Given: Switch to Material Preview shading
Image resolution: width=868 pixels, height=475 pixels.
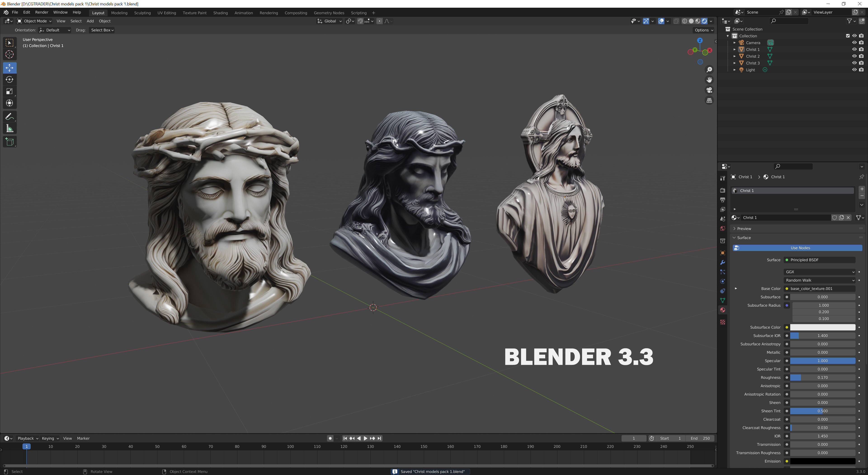Looking at the screenshot, I should (698, 21).
